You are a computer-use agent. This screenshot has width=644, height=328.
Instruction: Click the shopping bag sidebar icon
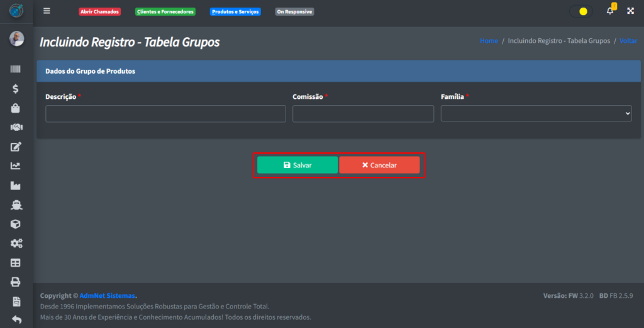coord(16,108)
